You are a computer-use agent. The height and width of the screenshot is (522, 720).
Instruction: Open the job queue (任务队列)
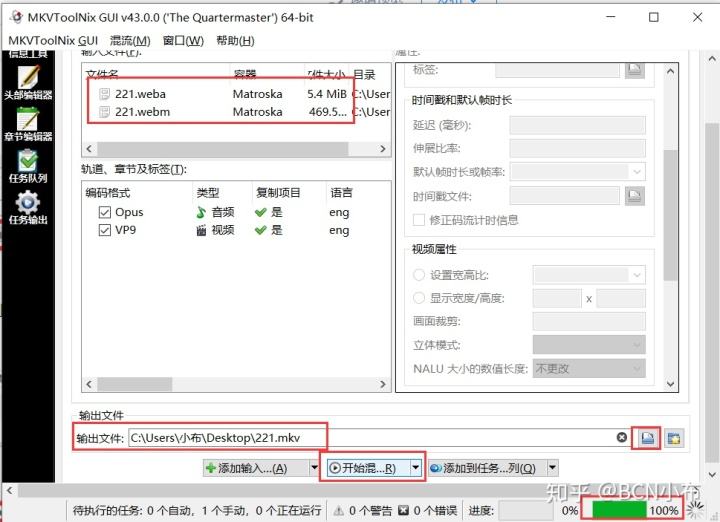pyautogui.click(x=28, y=166)
